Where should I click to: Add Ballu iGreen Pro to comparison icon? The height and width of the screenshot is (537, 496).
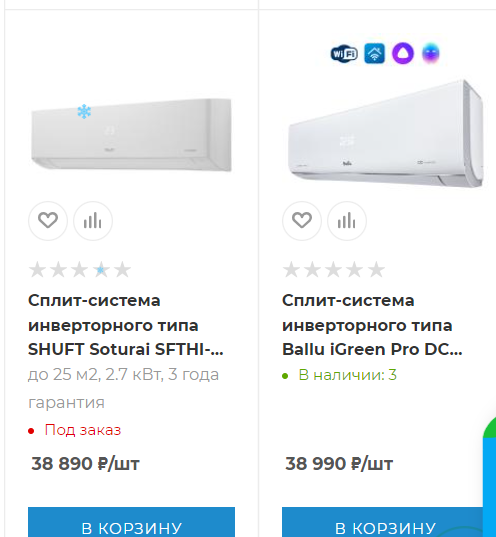347,221
